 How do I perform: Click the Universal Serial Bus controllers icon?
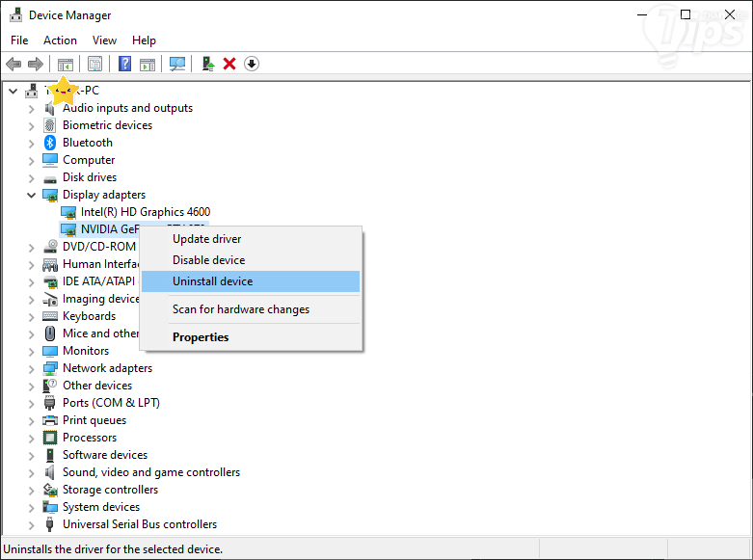(49, 524)
